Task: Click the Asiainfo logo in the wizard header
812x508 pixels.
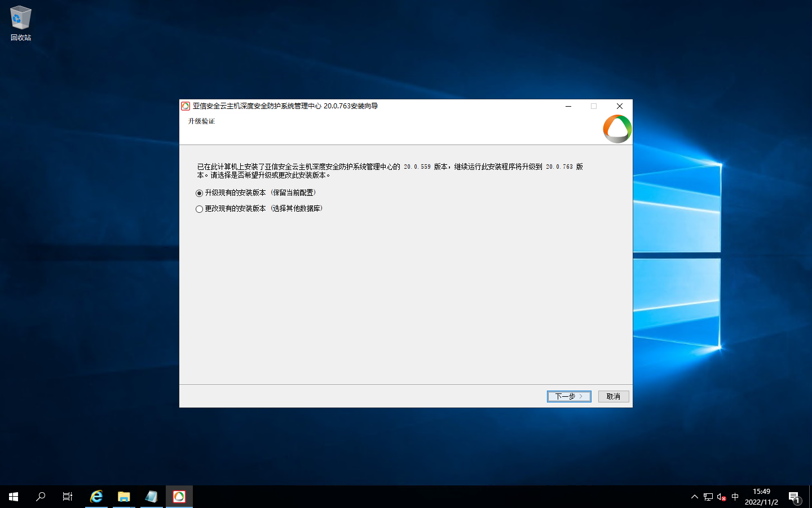Action: coord(617,129)
